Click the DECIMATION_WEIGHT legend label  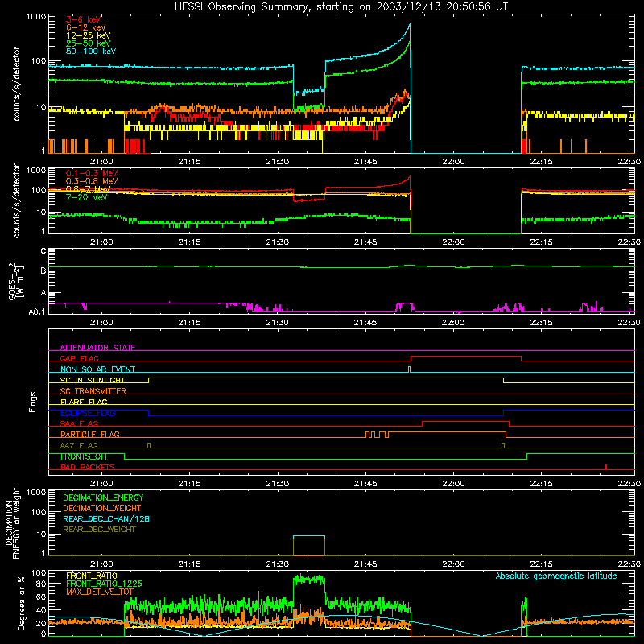pyautogui.click(x=102, y=509)
